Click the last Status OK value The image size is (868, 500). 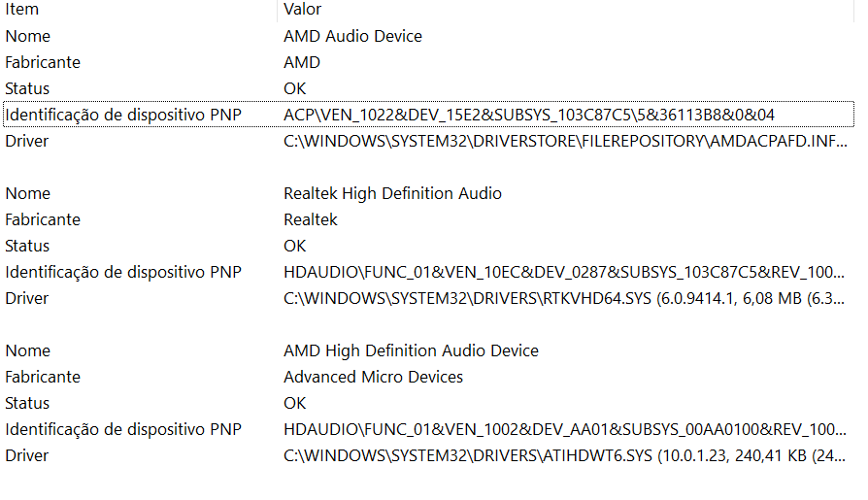294,403
